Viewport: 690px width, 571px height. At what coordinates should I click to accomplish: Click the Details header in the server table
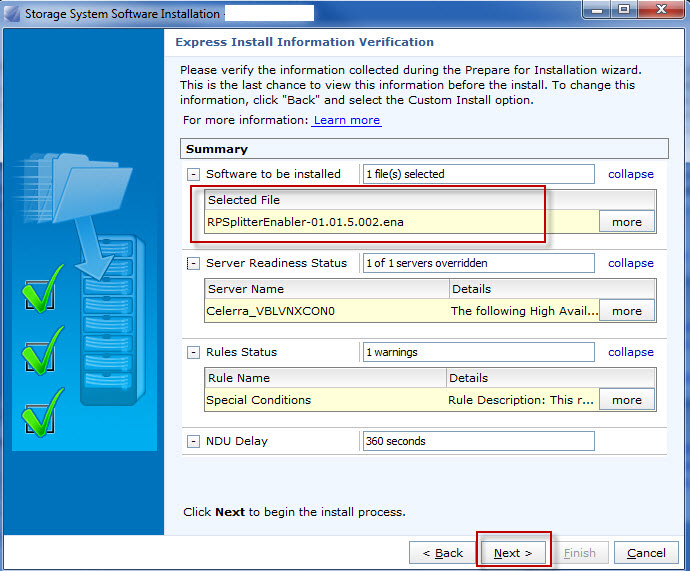552,289
